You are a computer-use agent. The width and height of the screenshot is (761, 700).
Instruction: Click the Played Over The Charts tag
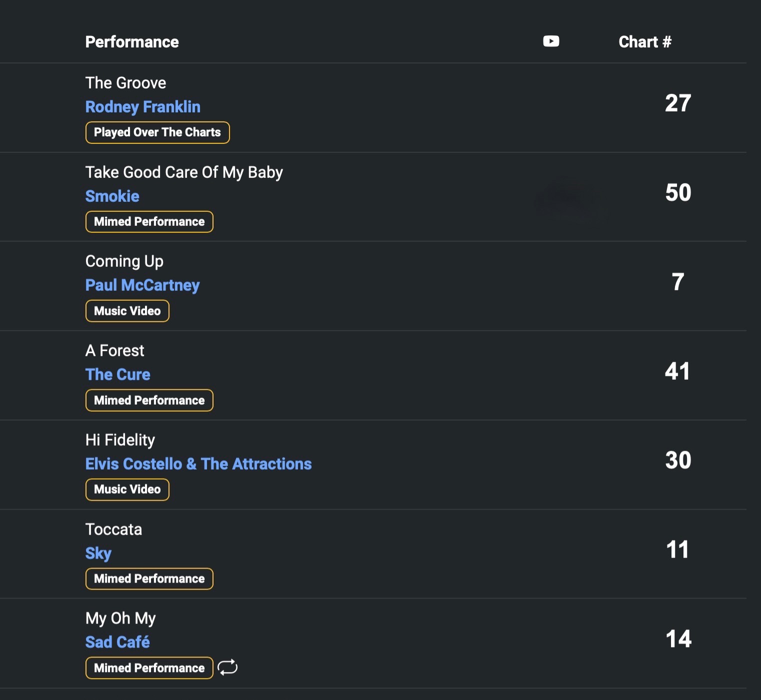point(157,132)
